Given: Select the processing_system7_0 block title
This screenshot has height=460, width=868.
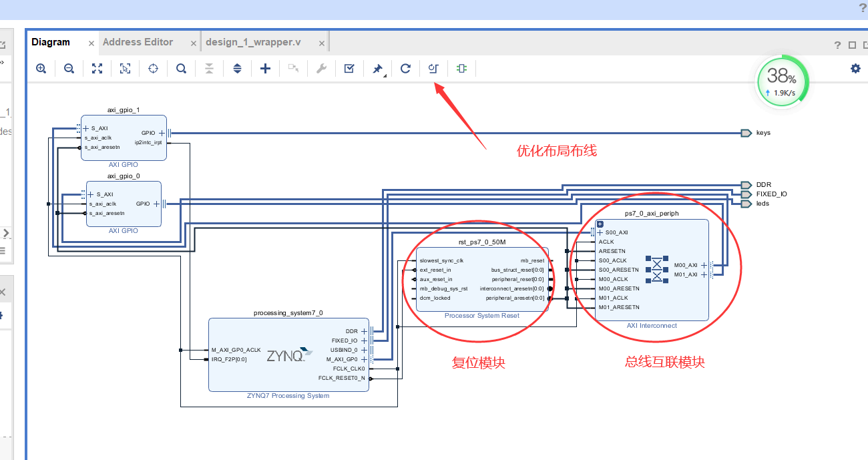Looking at the screenshot, I should (x=288, y=312).
